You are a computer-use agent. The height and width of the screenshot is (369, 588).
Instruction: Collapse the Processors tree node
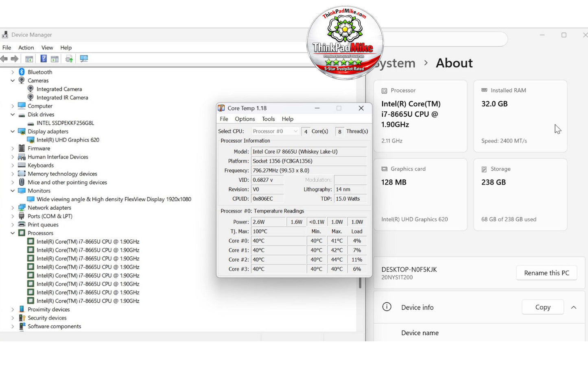point(13,233)
